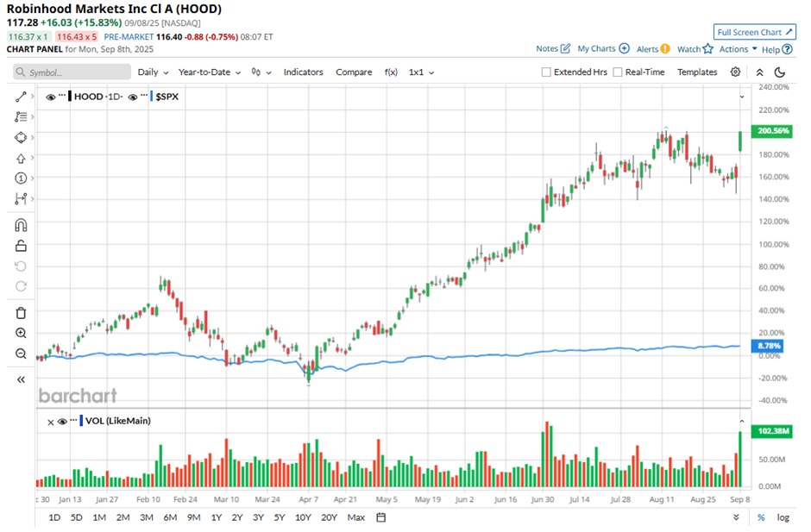Open the 1x1 grid layout dropdown

[421, 72]
